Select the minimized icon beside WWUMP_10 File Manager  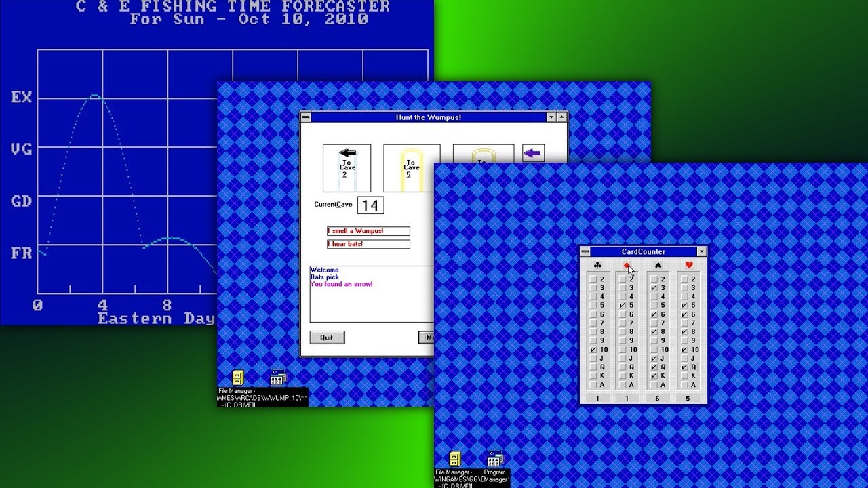[x=278, y=378]
